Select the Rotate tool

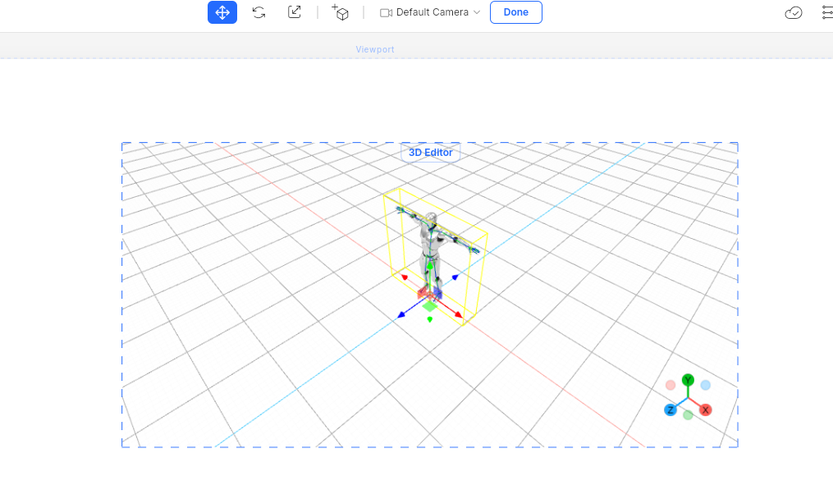(x=259, y=12)
